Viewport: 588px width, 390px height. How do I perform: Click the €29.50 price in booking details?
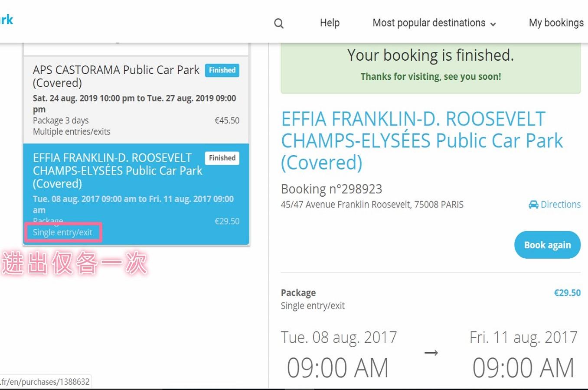click(567, 293)
